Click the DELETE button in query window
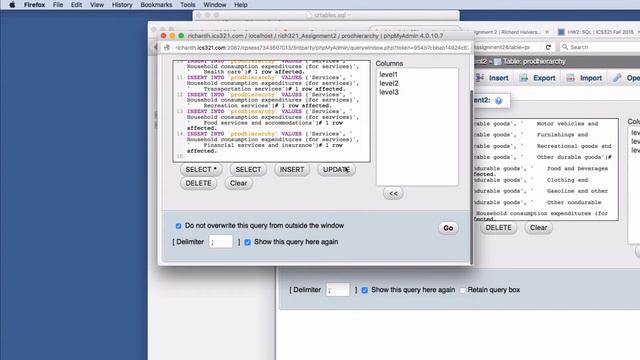 pos(198,183)
